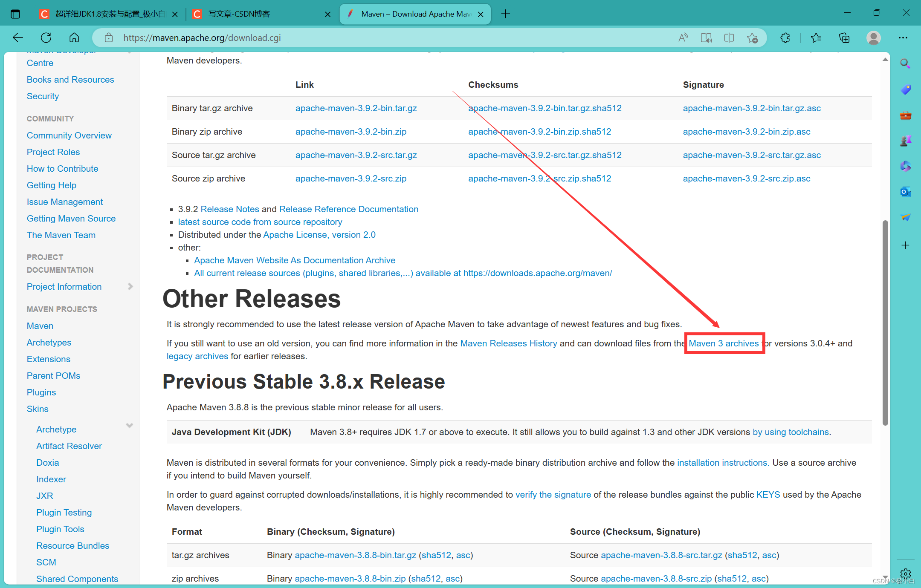Image resolution: width=921 pixels, height=588 pixels.
Task: Open Artifact Resolver sidebar link
Action: point(69,446)
